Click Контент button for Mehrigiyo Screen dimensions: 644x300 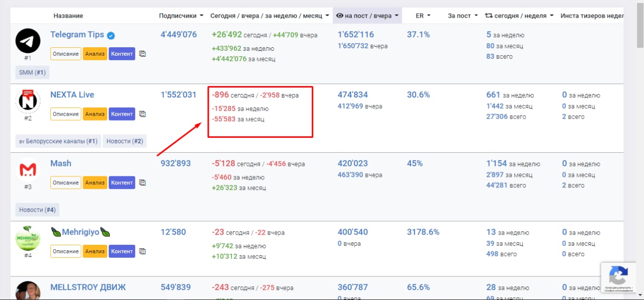tap(122, 251)
